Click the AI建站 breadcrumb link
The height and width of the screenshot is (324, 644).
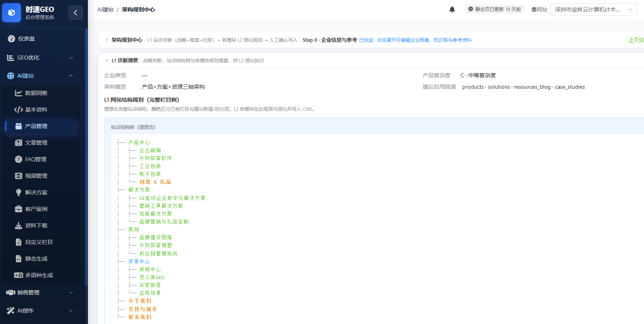pyautogui.click(x=105, y=9)
